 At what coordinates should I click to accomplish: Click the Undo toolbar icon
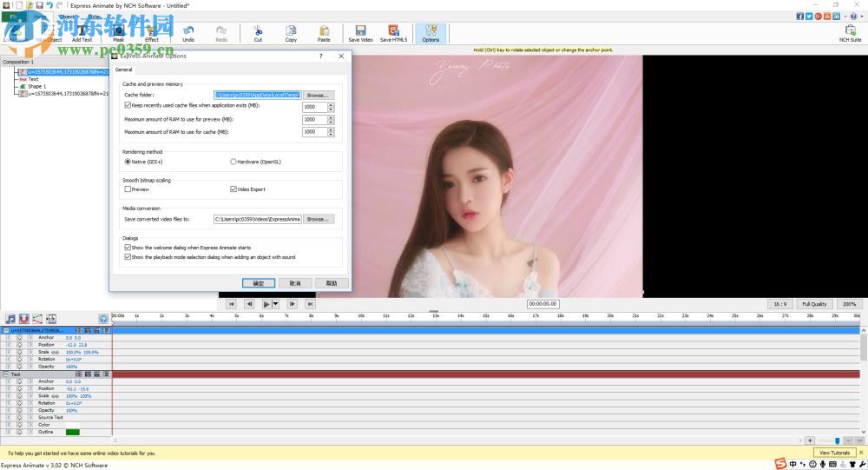click(188, 33)
